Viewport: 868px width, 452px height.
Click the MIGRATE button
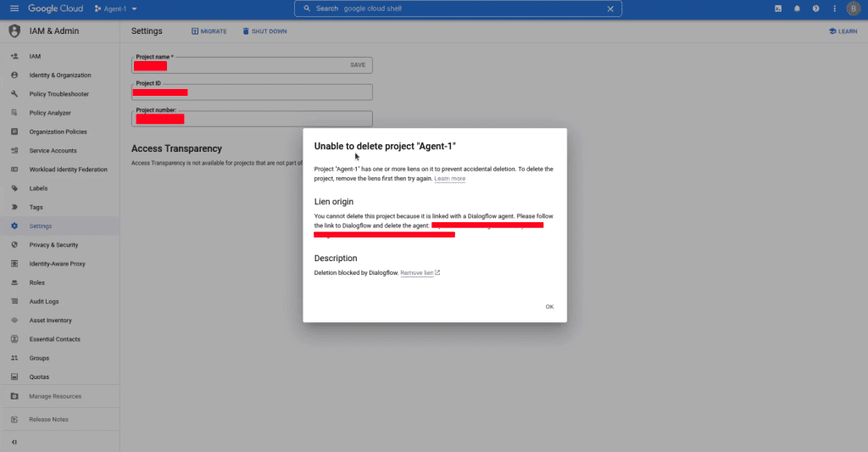point(209,31)
